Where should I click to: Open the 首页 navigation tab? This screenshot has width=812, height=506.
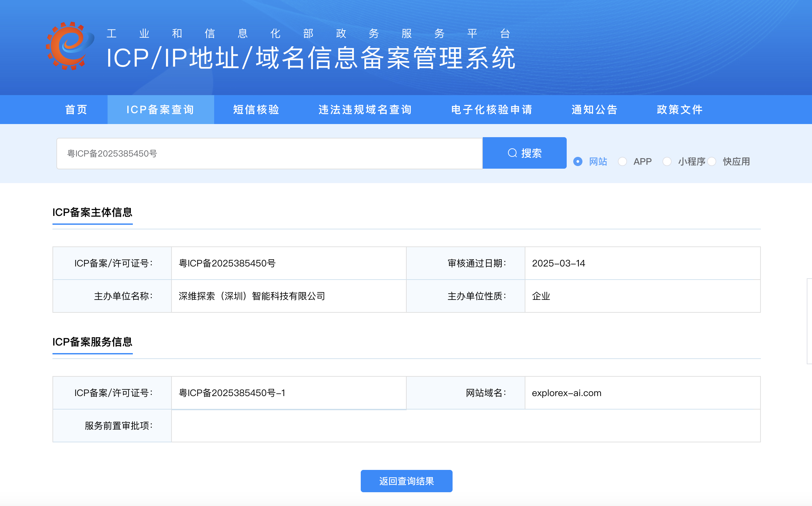coord(76,110)
